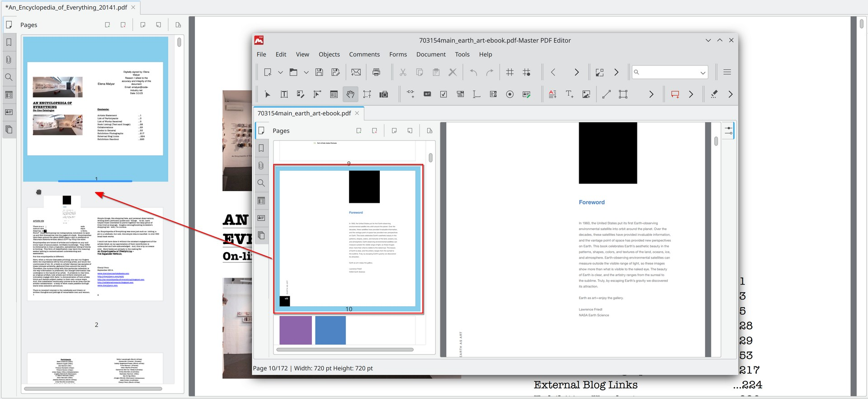Open the Objects menu
868x399 pixels.
tap(329, 54)
